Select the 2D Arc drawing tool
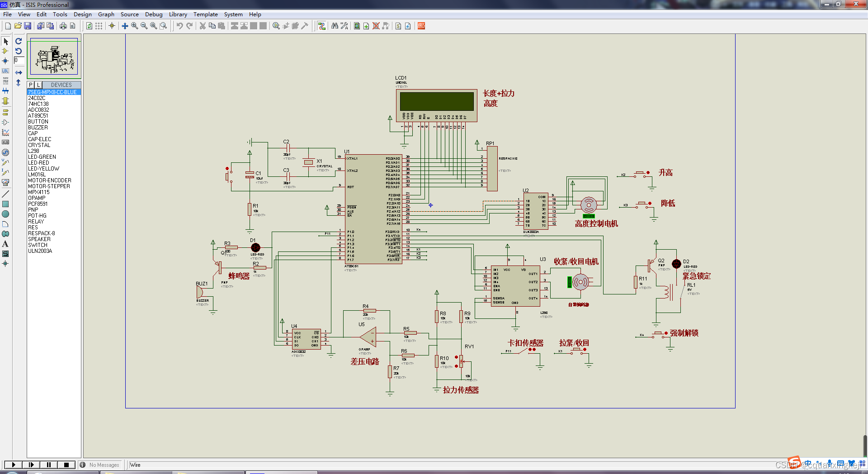868x474 pixels. pos(5,224)
